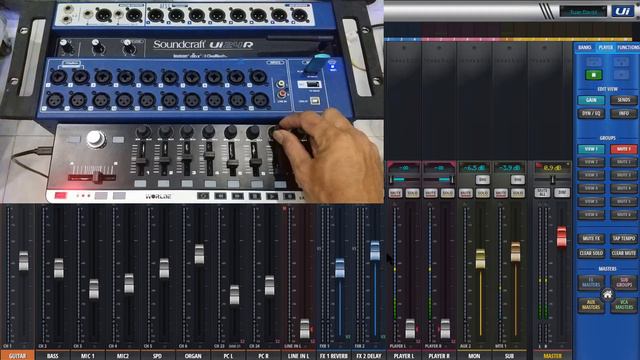Click CLEAR SOLO button
The image size is (640, 360).
(591, 253)
